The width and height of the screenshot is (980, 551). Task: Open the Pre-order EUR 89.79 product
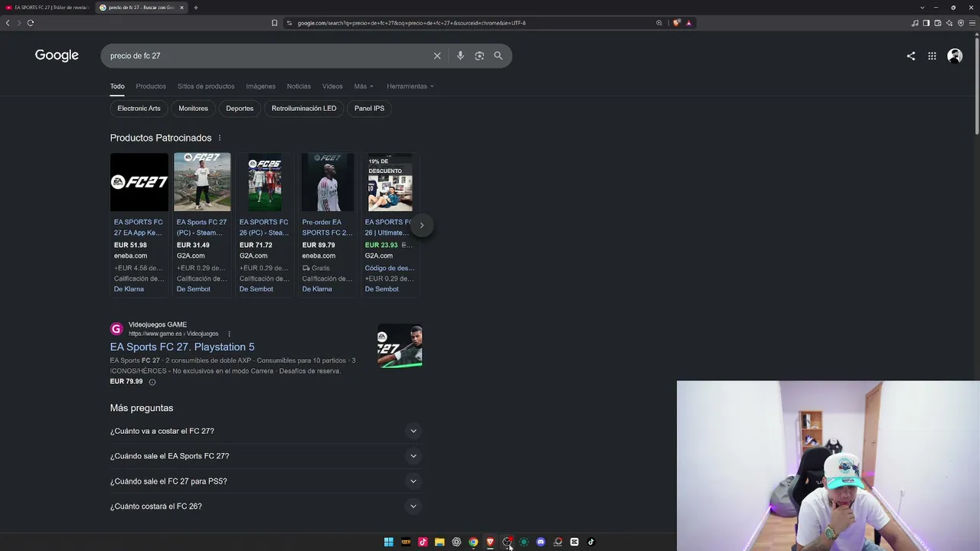pyautogui.click(x=327, y=223)
